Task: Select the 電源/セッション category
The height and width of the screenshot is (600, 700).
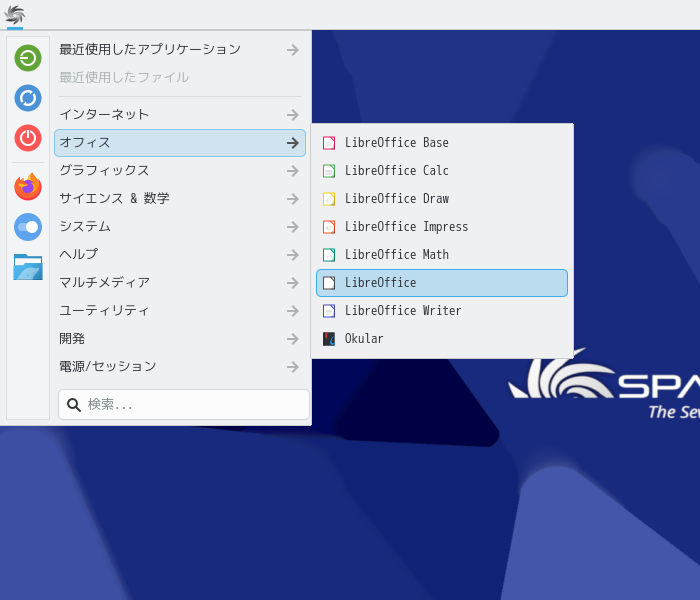Action: click(x=179, y=367)
